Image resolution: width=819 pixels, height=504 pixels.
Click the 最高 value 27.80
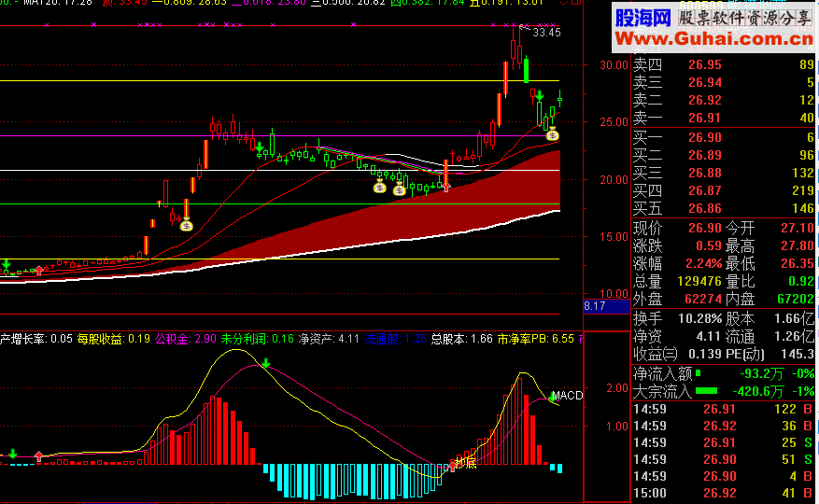pyautogui.click(x=798, y=246)
